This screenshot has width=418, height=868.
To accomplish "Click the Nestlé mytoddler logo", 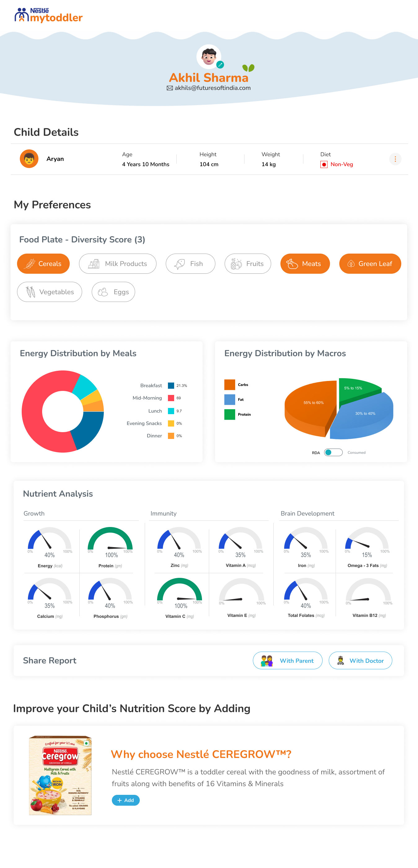I will click(49, 15).
